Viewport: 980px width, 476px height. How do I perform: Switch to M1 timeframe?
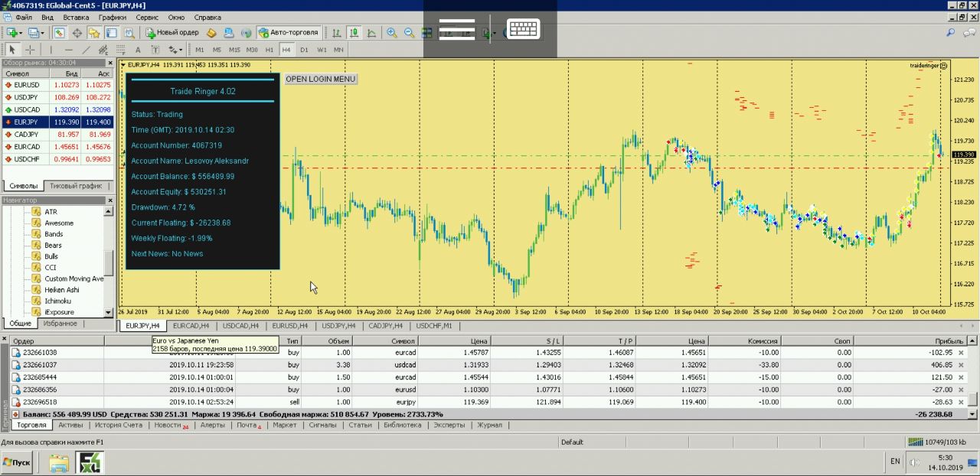(x=200, y=50)
